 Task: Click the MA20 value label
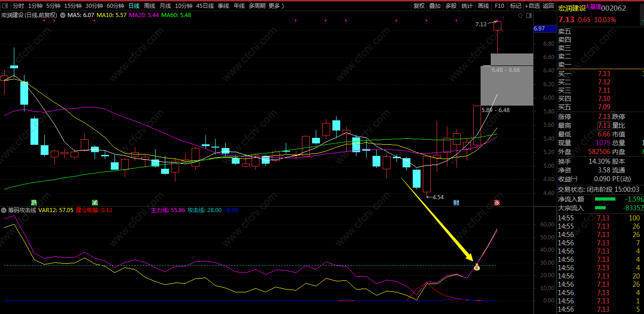click(144, 15)
